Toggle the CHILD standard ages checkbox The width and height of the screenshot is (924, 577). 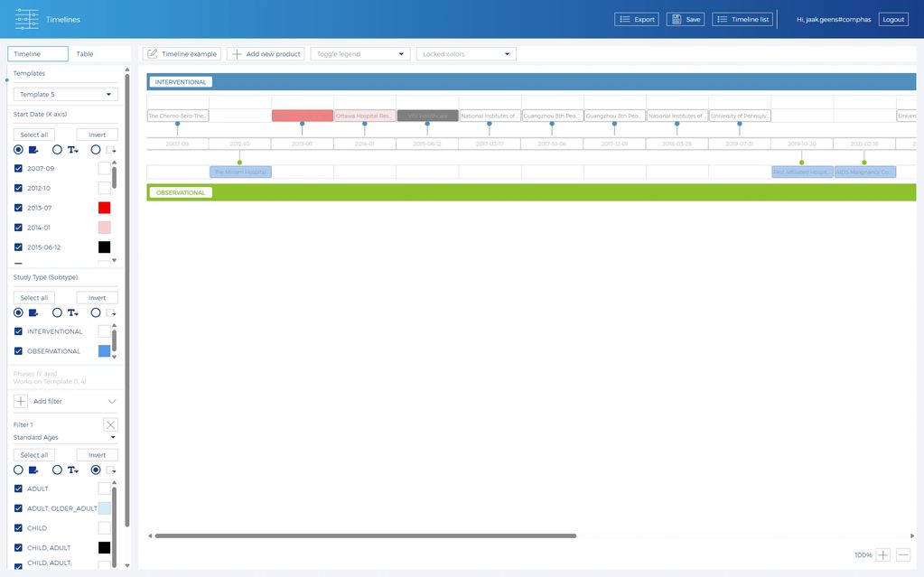pyautogui.click(x=18, y=528)
